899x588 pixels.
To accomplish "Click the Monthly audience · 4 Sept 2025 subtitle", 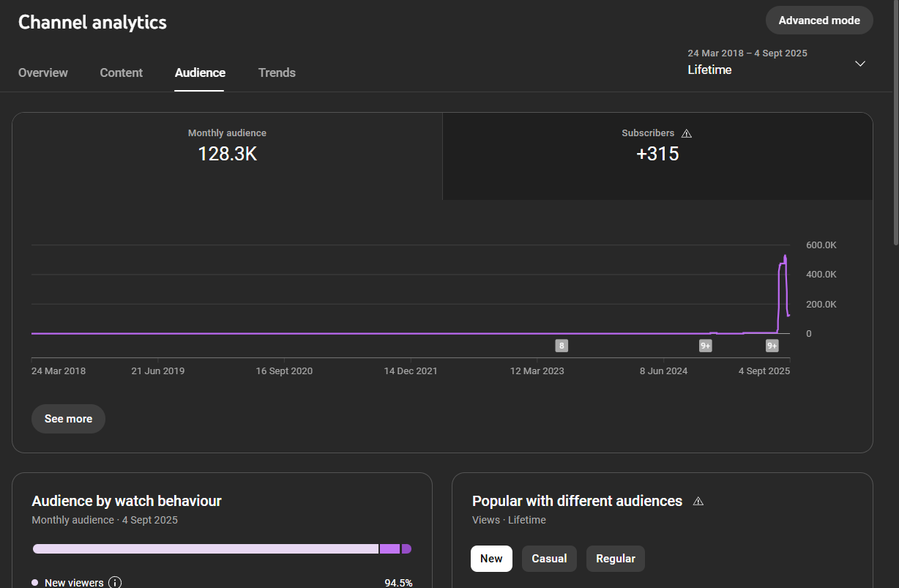I will (x=105, y=520).
